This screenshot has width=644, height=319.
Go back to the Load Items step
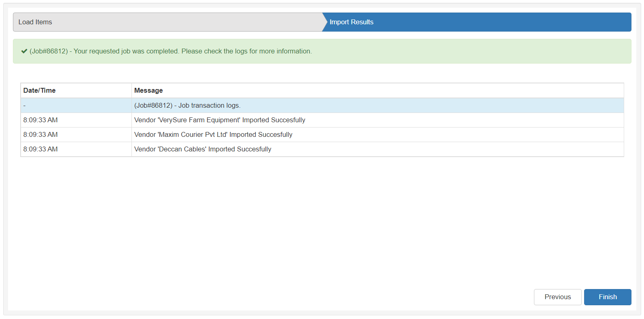35,22
